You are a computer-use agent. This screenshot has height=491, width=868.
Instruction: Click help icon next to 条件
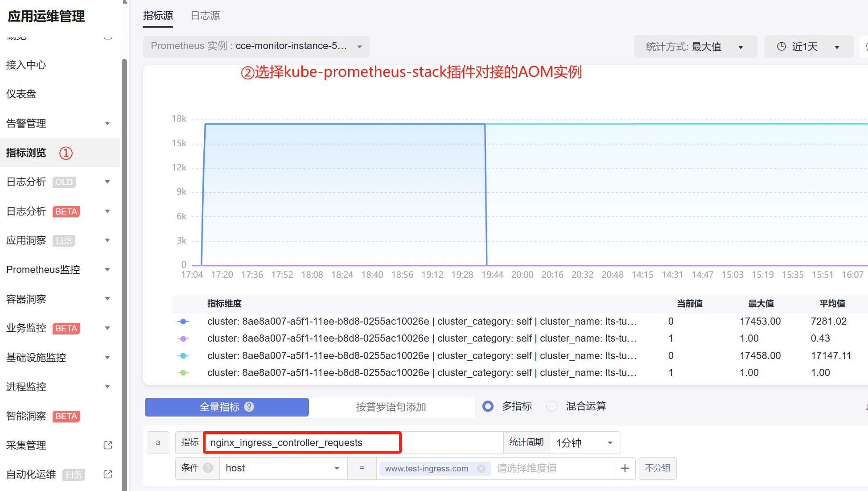pos(208,468)
